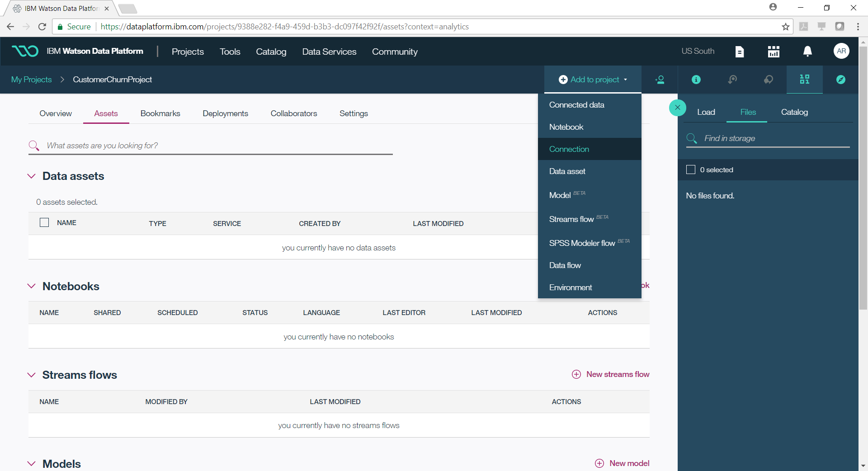Open the compass icon in project toolbar

tap(841, 80)
